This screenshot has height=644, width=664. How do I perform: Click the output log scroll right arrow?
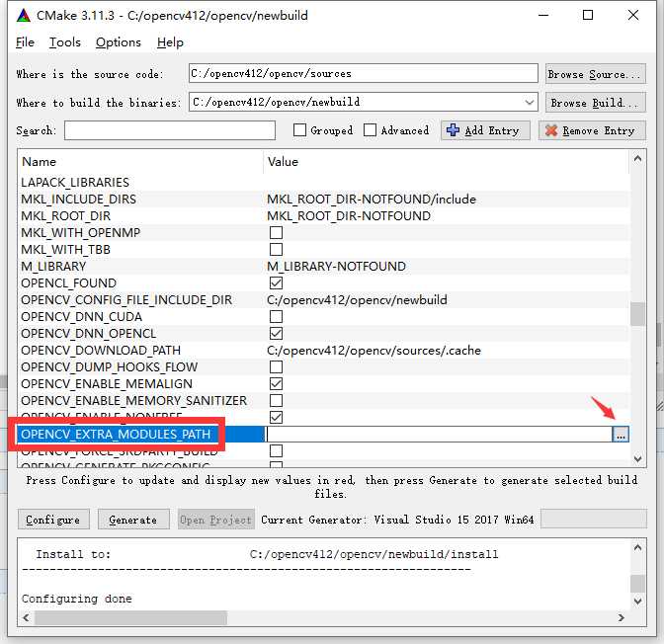pos(621,617)
